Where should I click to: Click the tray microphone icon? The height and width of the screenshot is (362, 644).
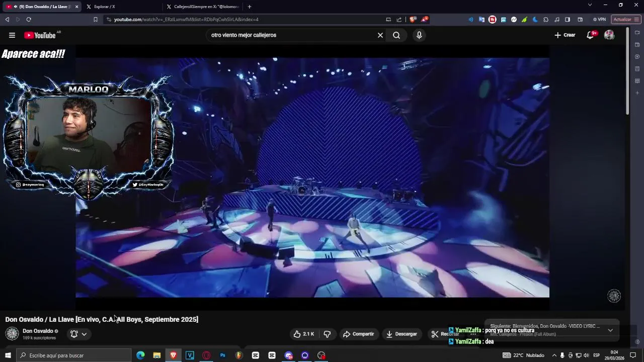(x=562, y=355)
